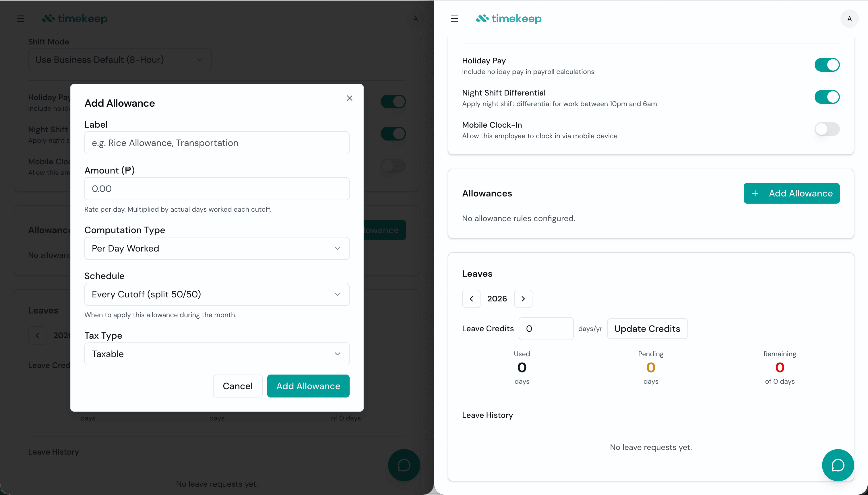
Task: Toggle Holiday Pay switch in left window
Action: tap(393, 102)
